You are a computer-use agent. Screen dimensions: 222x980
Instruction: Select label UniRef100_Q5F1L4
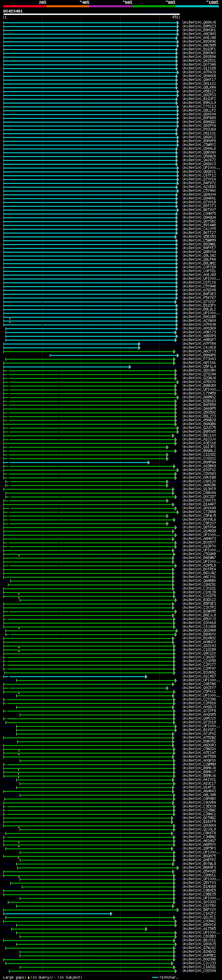(199, 366)
